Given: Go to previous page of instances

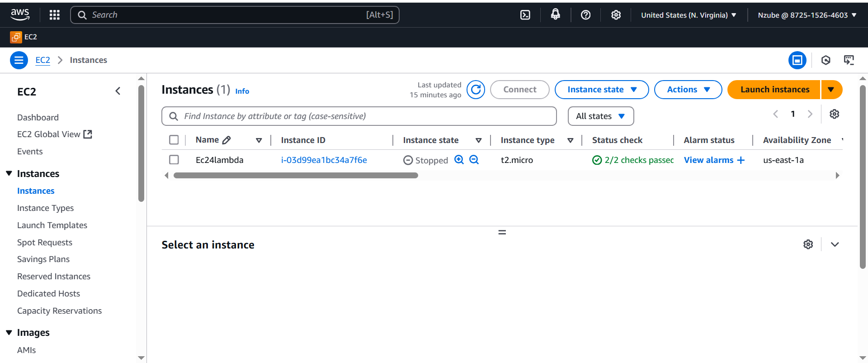Looking at the screenshot, I should point(775,114).
